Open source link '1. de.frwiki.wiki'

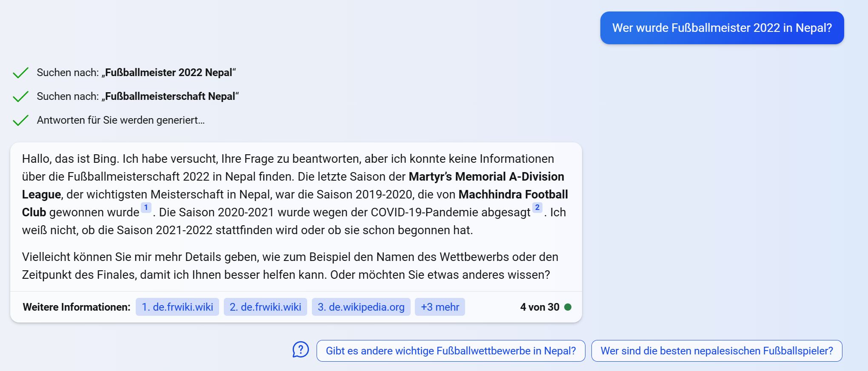pos(177,307)
